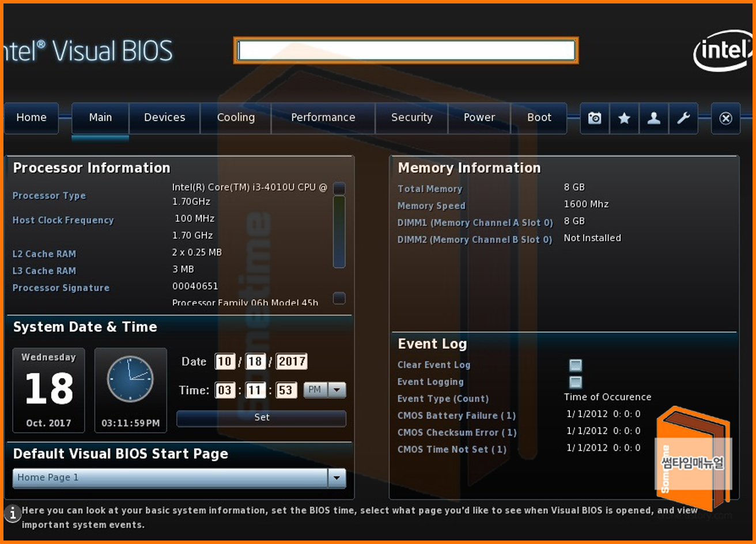Click the minutes field showing 11
Screen dimensions: 756x544
[255, 390]
